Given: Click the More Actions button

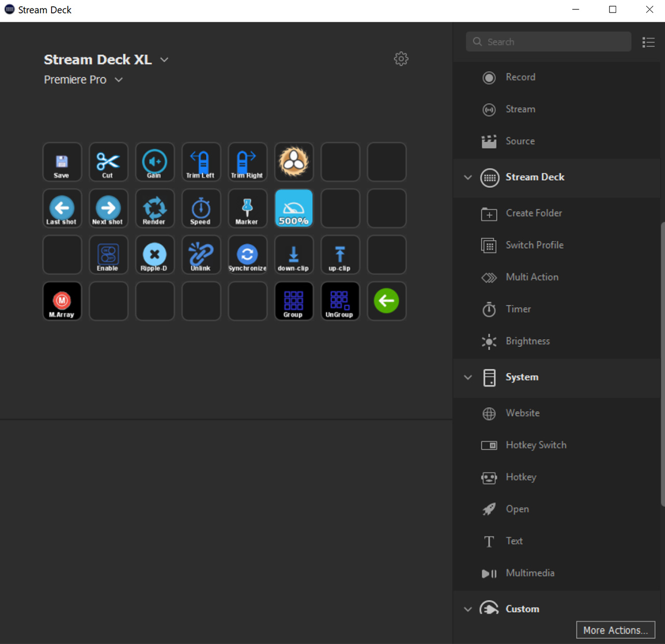Looking at the screenshot, I should click(615, 629).
